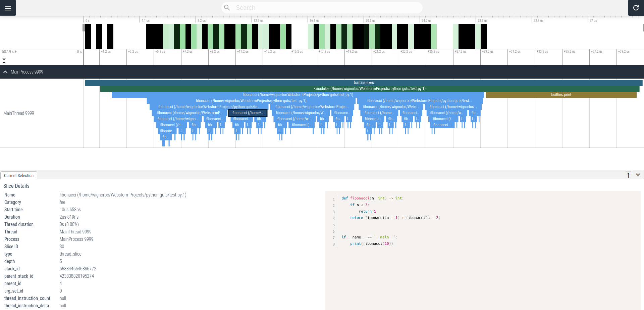Click the Duration value 2us 819ns

click(69, 217)
